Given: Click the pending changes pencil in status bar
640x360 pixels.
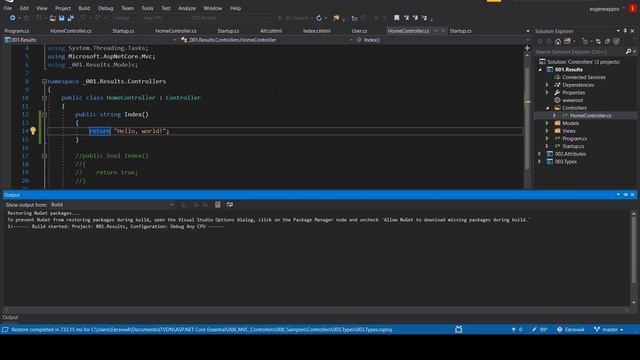Looking at the screenshot, I should [539, 329].
